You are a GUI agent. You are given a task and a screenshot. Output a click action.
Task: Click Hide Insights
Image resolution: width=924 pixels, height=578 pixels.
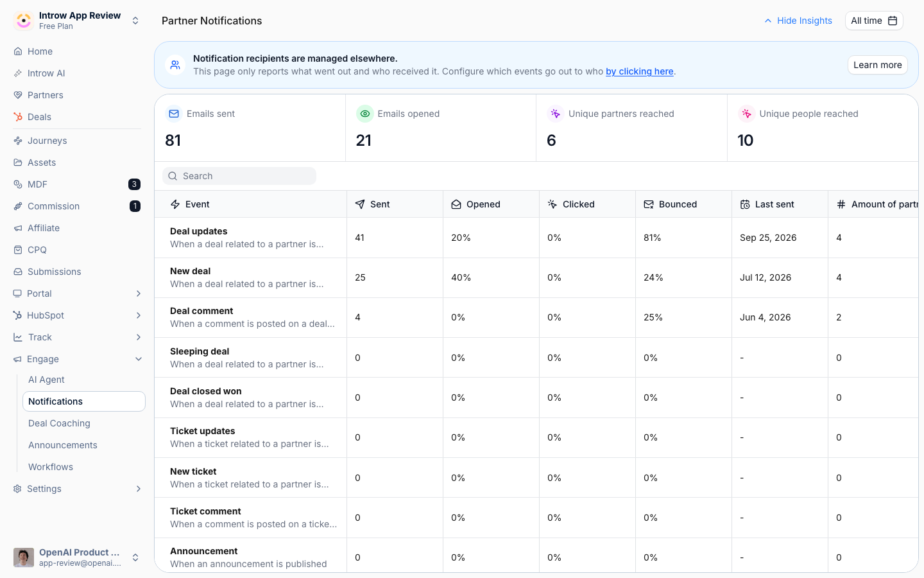point(798,21)
